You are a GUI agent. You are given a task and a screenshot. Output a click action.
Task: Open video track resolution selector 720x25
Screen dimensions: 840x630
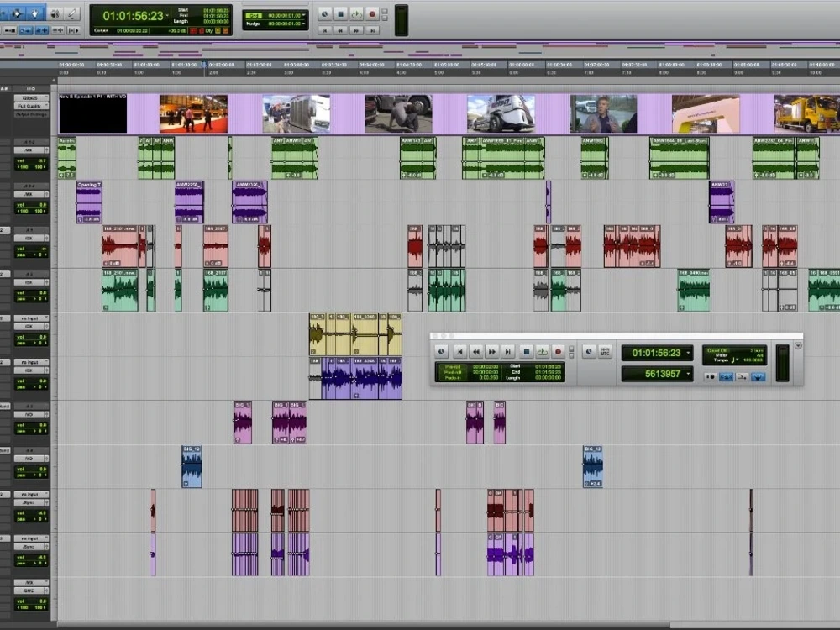[x=31, y=98]
